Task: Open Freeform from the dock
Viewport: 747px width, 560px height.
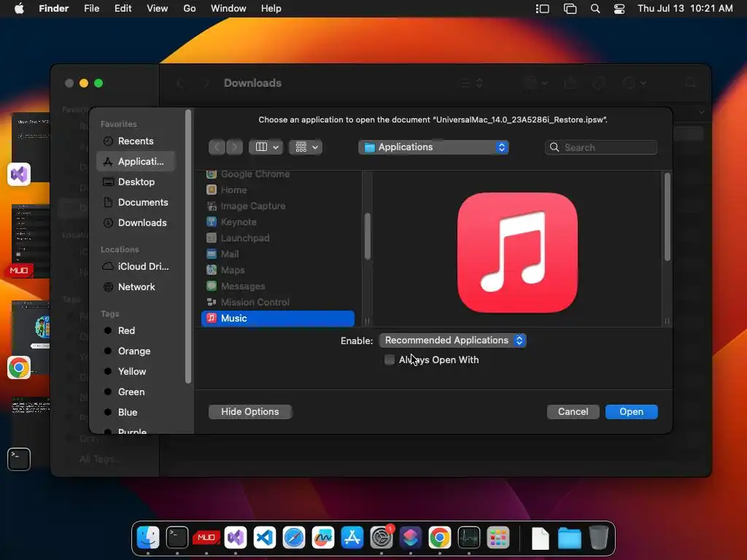Action: [x=323, y=537]
